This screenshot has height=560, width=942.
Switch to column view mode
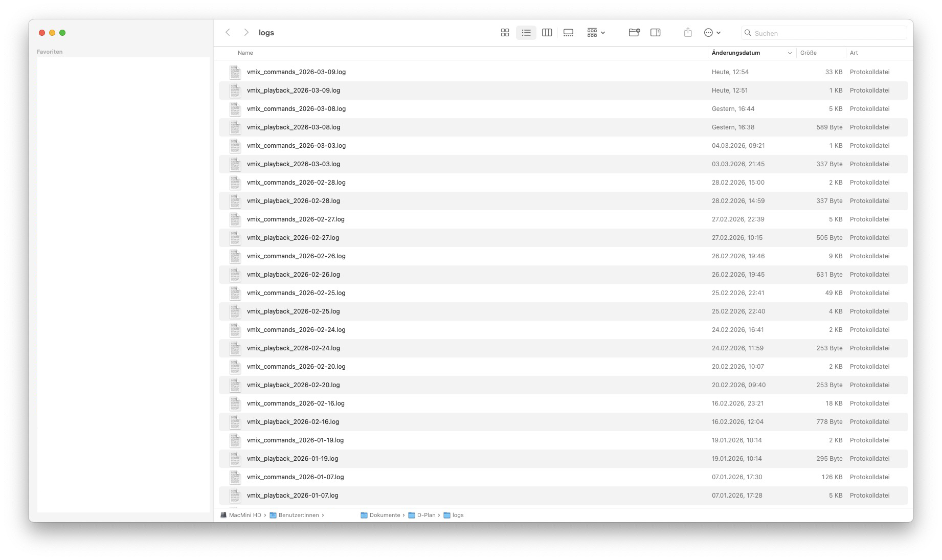coord(547,32)
